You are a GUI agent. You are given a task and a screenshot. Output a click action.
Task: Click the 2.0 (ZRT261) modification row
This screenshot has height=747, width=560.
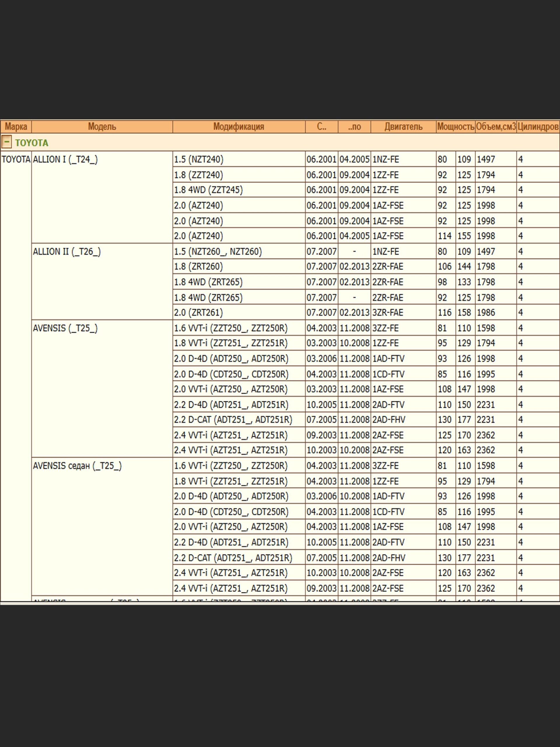(199, 313)
